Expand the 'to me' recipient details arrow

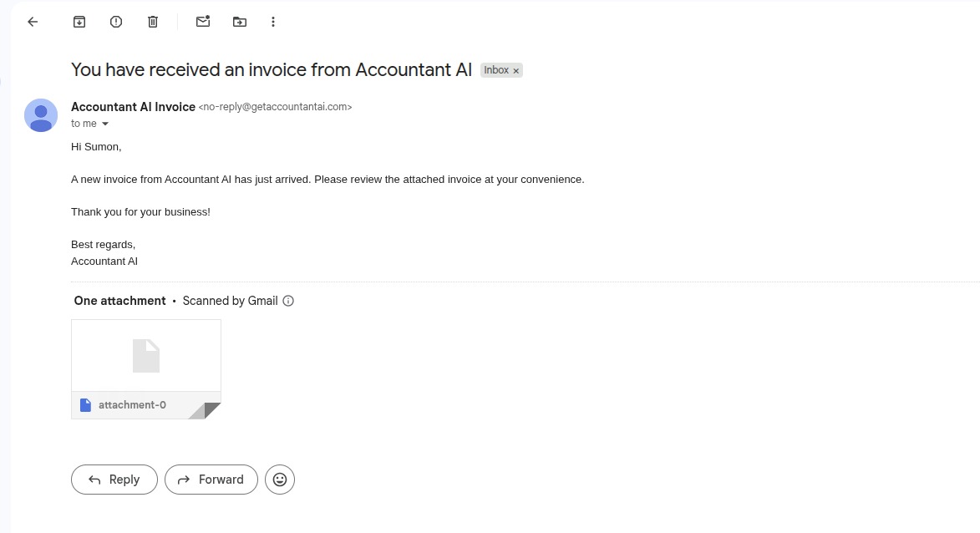pyautogui.click(x=105, y=124)
